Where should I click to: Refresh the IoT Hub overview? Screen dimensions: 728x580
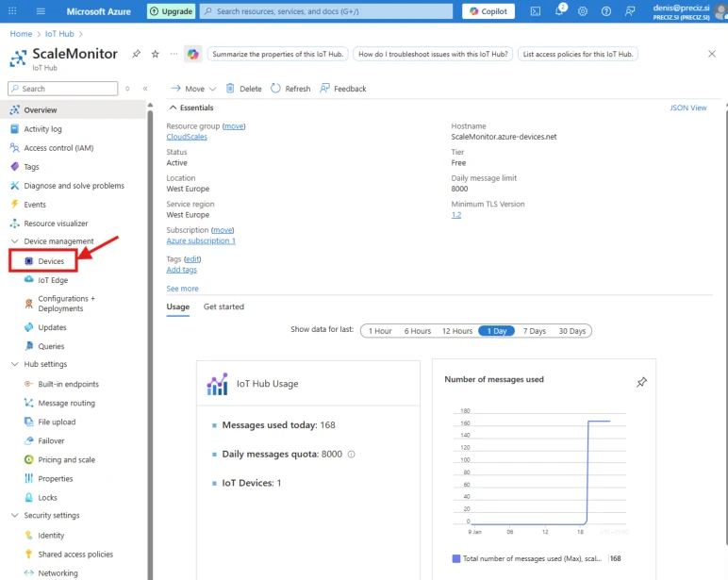[x=290, y=89]
